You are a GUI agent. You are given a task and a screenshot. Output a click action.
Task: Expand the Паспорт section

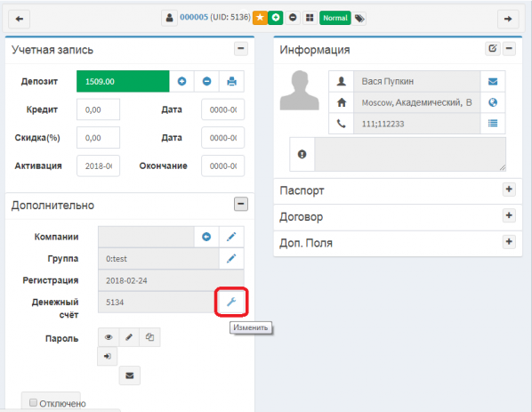coord(509,190)
